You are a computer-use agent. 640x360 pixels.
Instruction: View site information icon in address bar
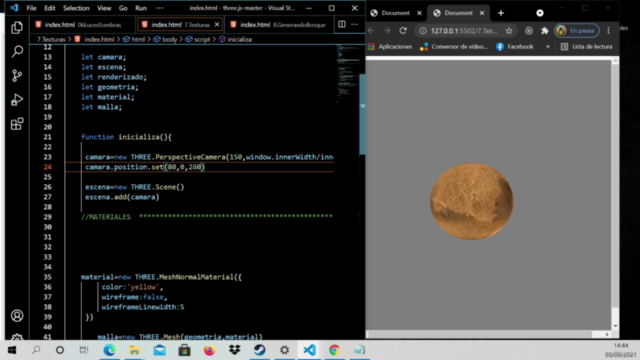[423, 31]
